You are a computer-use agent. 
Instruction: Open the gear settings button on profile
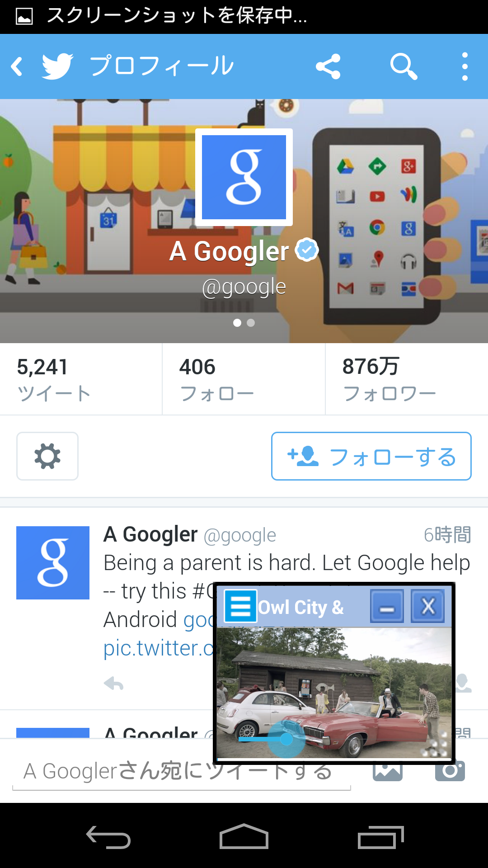point(47,456)
